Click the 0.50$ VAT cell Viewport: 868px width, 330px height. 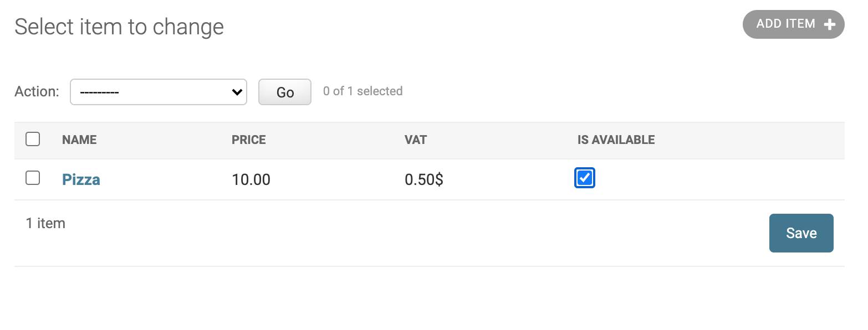click(x=424, y=179)
